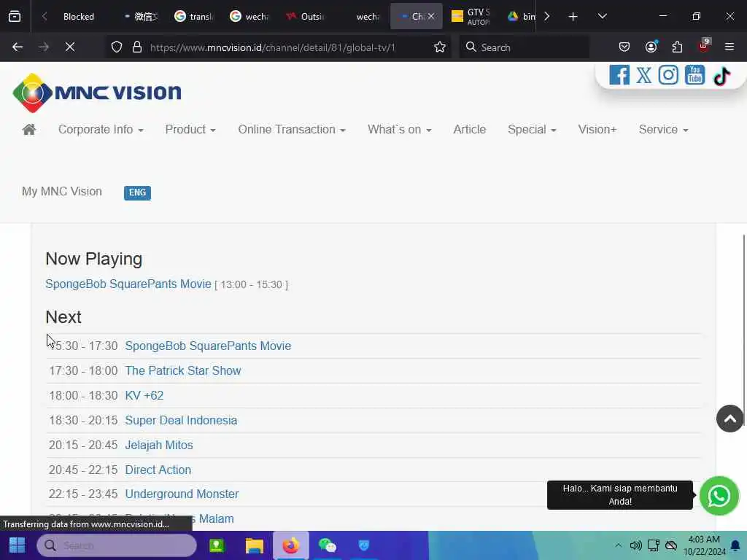Expand the What's on dropdown

[x=399, y=130]
